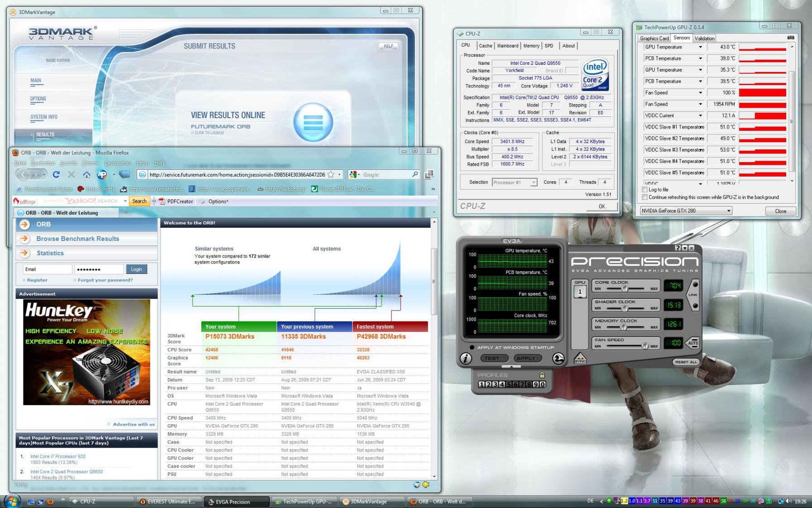Open the NVIDIA GeForce GTX 280 selector
The height and width of the screenshot is (508, 812).
point(686,211)
